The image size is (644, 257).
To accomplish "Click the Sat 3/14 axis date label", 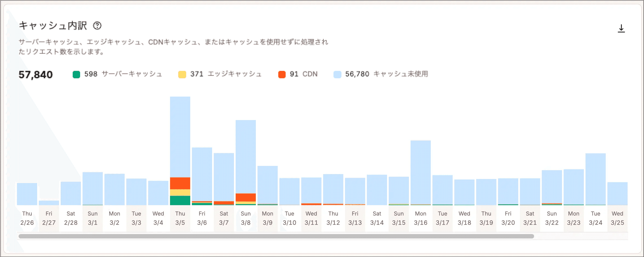I will tap(377, 218).
